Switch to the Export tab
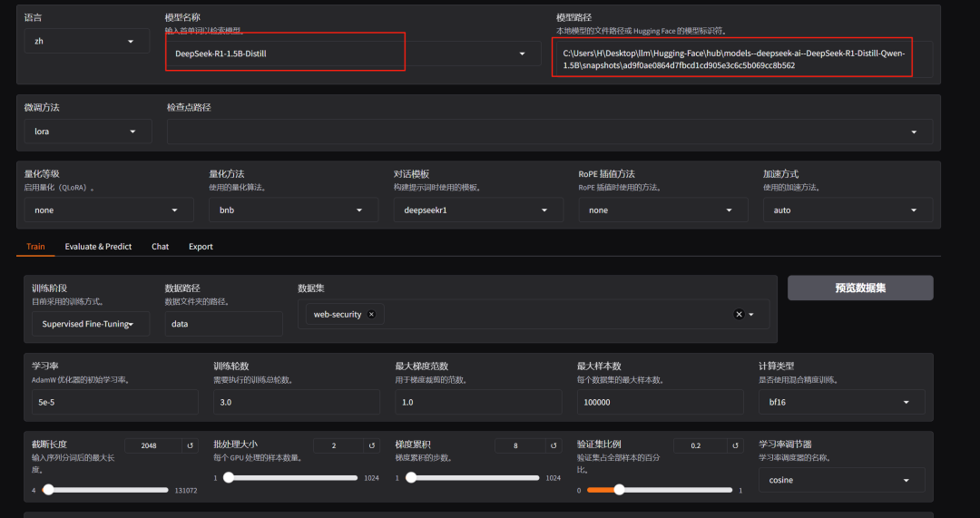 [x=201, y=247]
